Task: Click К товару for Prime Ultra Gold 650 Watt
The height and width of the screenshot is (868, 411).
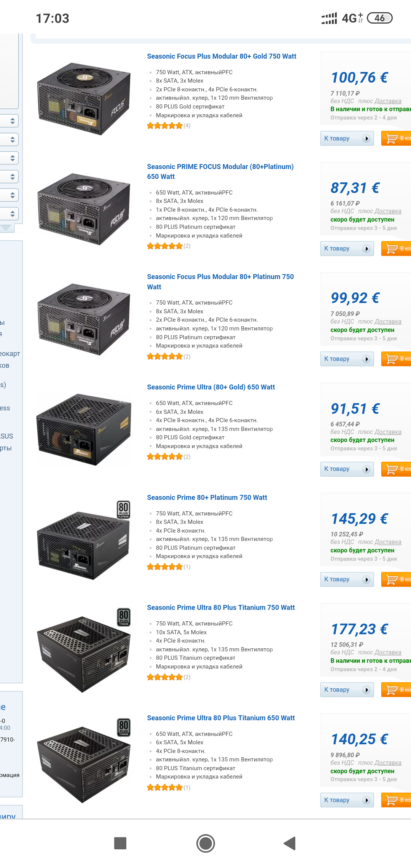Action: (x=347, y=469)
